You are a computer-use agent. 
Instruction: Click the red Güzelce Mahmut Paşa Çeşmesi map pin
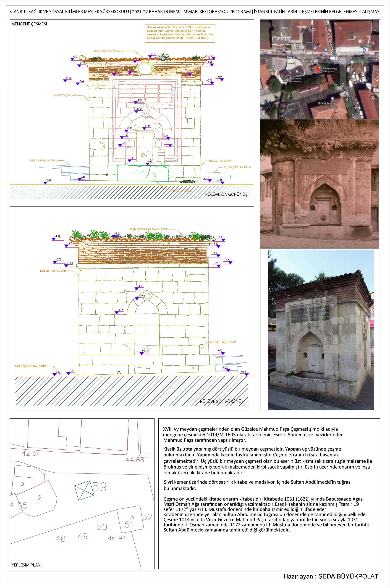(317, 69)
